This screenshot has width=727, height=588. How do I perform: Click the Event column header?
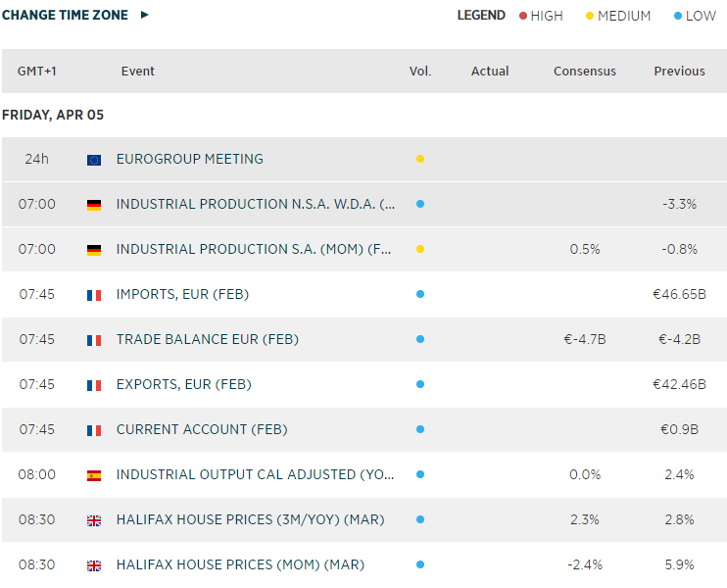point(138,72)
